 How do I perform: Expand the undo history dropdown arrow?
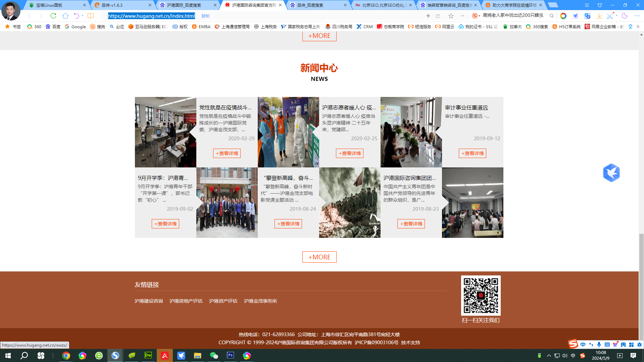[x=83, y=16]
